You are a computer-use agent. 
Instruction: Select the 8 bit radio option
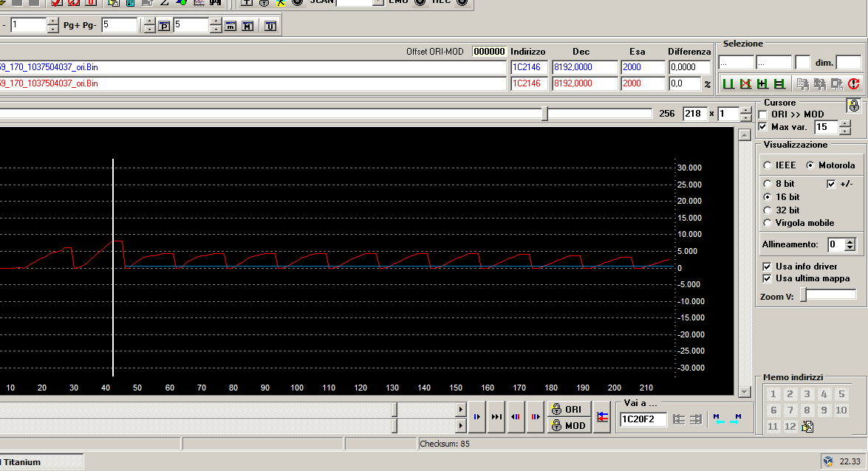coord(768,184)
